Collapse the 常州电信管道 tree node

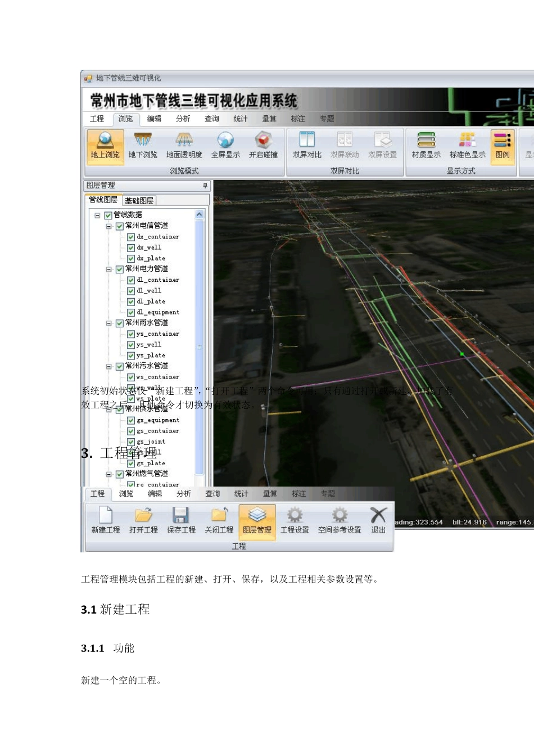(109, 226)
